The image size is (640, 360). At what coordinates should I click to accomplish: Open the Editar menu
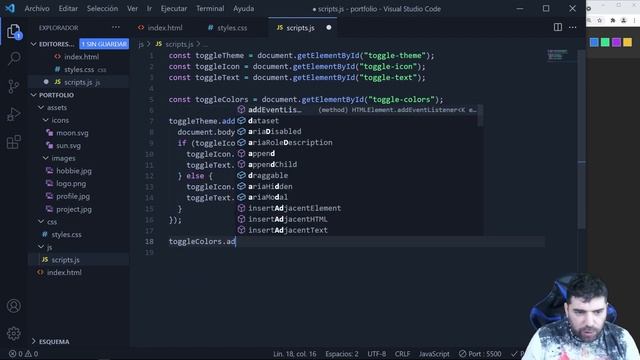coord(68,9)
